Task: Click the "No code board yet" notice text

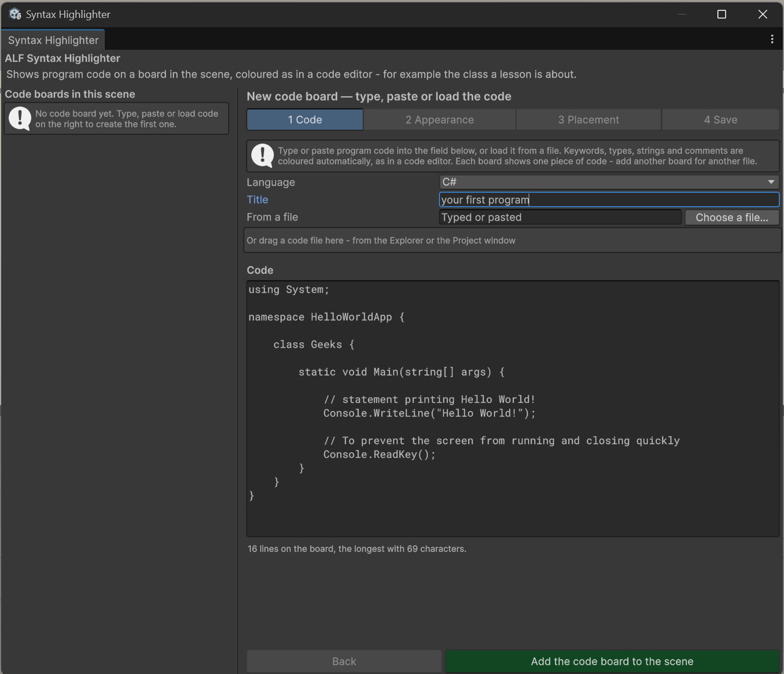Action: (127, 119)
